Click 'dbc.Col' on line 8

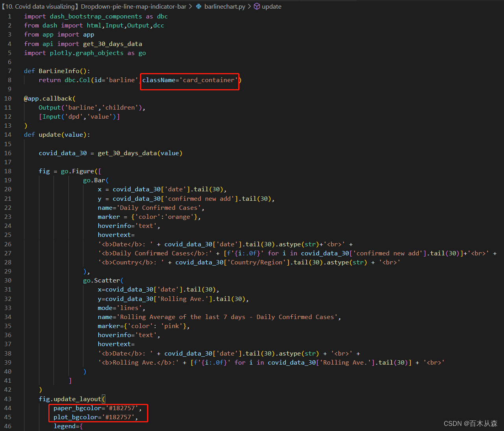77,80
